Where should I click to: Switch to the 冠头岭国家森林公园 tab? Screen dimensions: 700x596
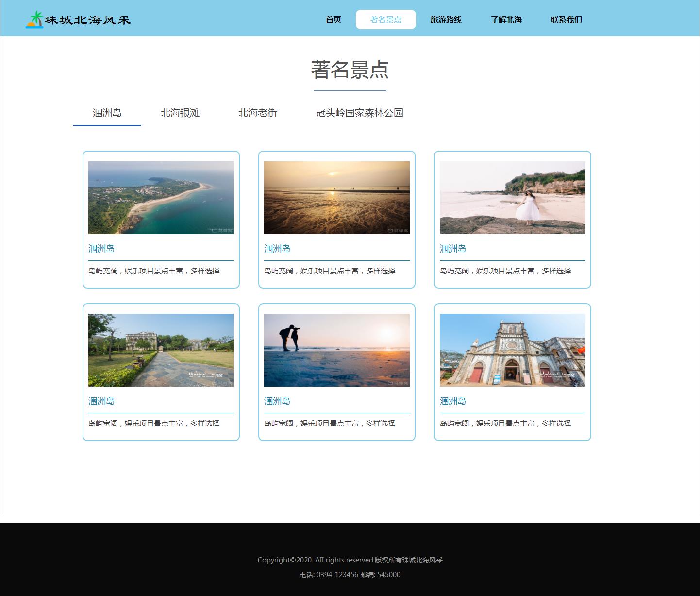click(360, 113)
